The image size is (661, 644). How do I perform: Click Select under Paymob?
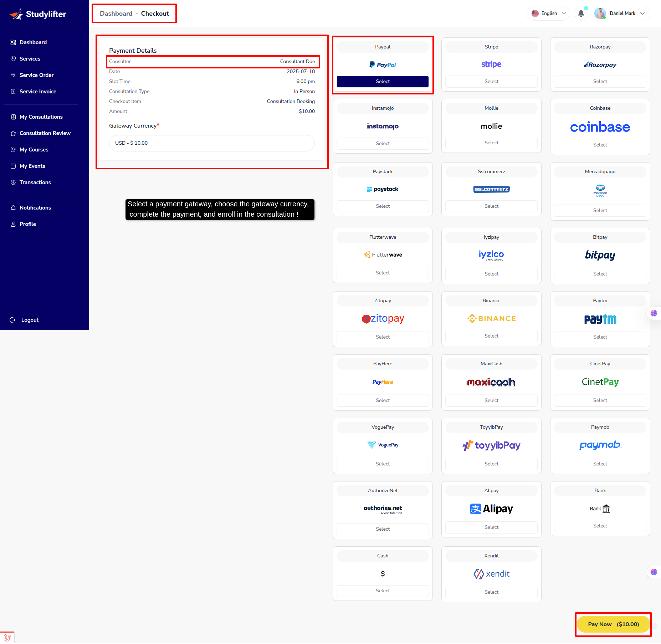pos(600,464)
